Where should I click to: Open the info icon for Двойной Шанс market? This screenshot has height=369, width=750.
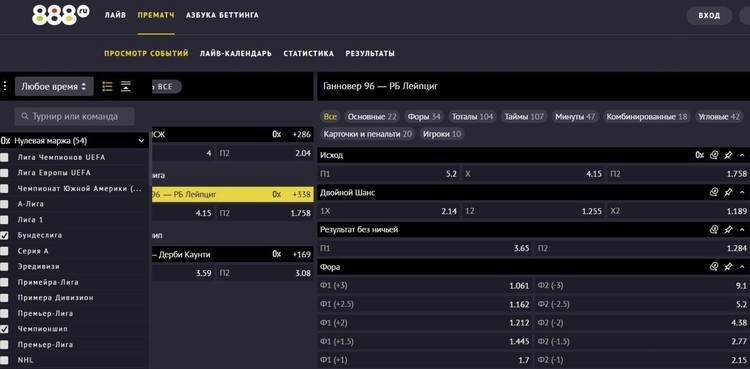pos(714,192)
